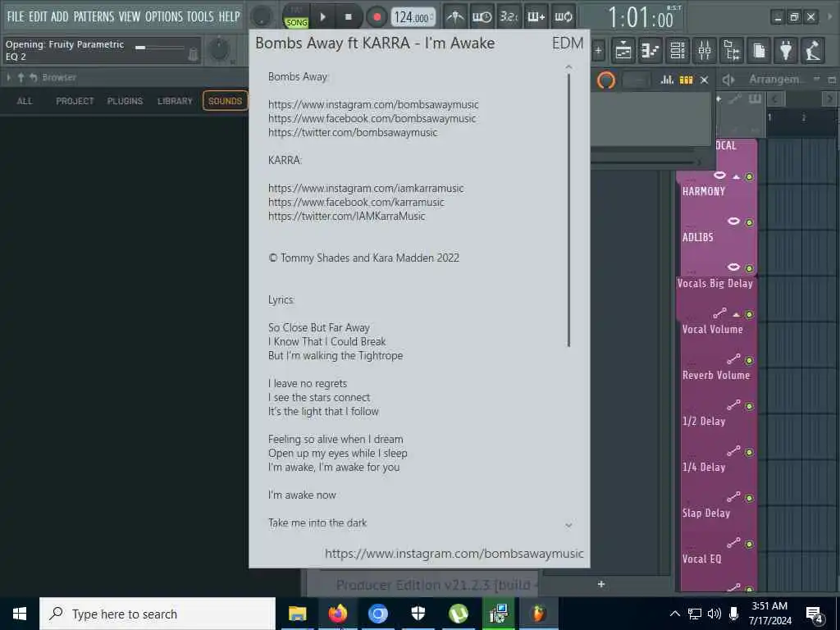Viewport: 840px width, 630px height.
Task: Mute the Reverb Volume track LED
Action: pos(749,406)
